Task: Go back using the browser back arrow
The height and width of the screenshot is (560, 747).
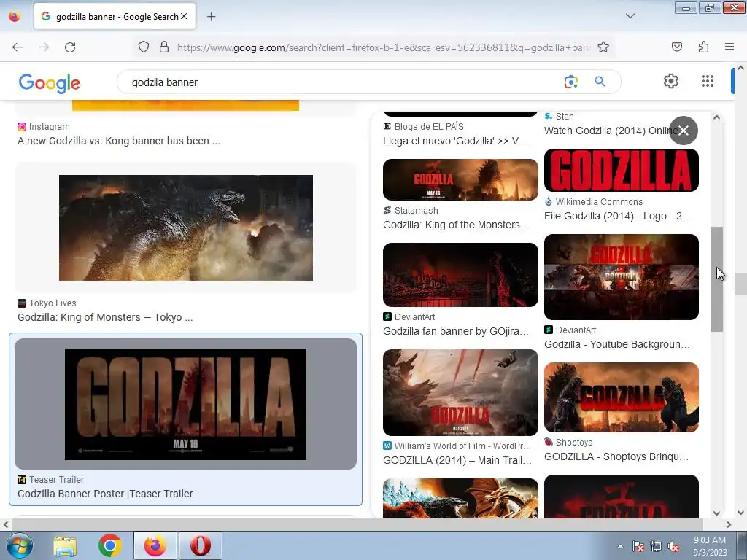Action: pos(18,47)
